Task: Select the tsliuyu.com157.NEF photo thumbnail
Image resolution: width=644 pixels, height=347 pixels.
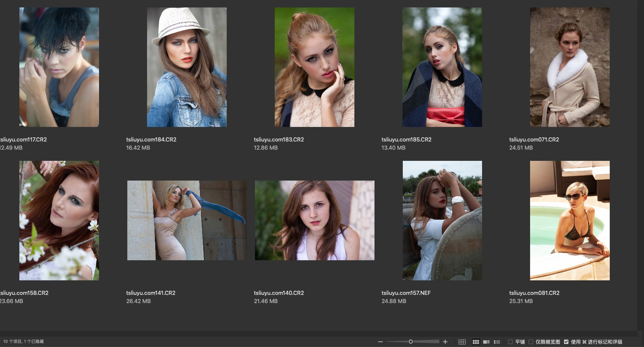Action: 442,220
